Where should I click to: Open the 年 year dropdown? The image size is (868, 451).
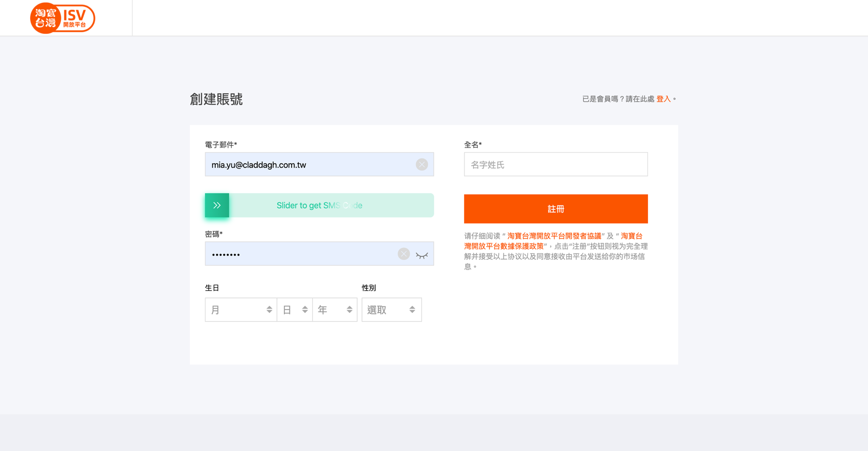[335, 310]
